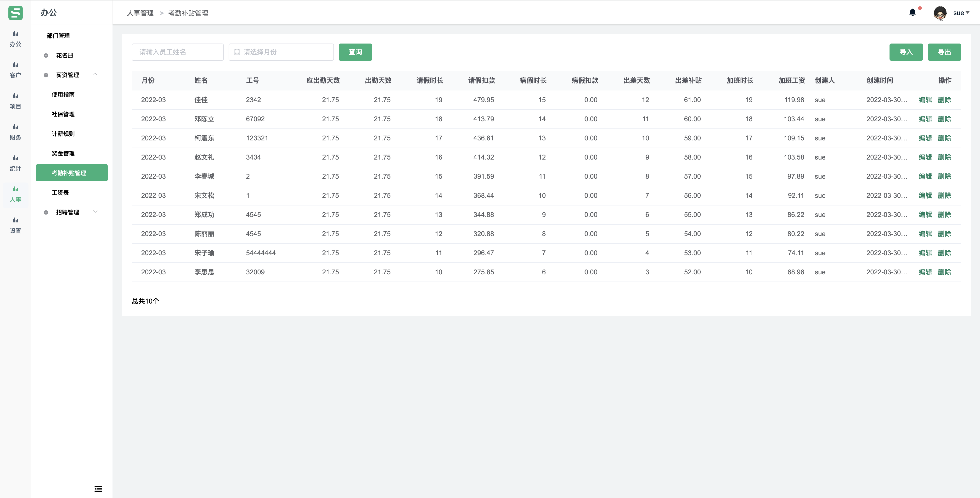The height and width of the screenshot is (498, 980).
Task: Open the 人事 sidebar section
Action: click(x=15, y=195)
